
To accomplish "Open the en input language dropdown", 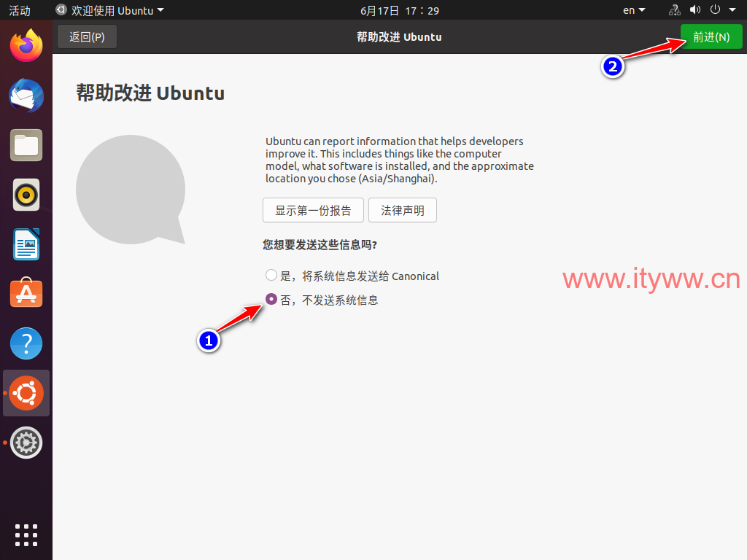I will (x=634, y=10).
